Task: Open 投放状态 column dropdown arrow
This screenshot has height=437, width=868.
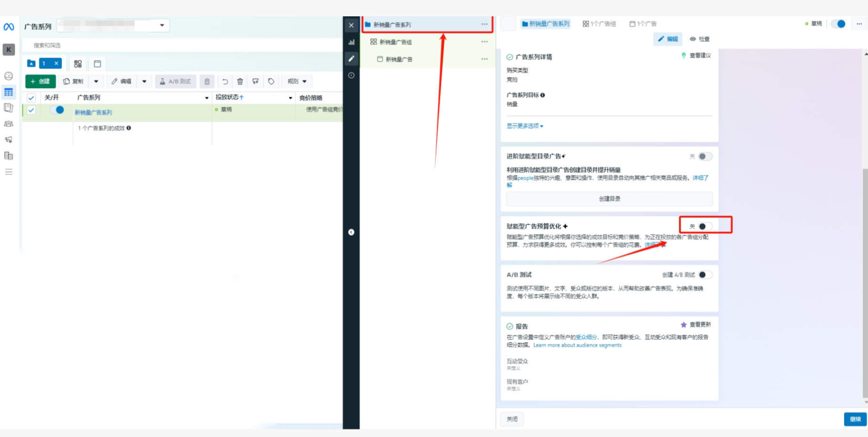Action: (x=290, y=98)
